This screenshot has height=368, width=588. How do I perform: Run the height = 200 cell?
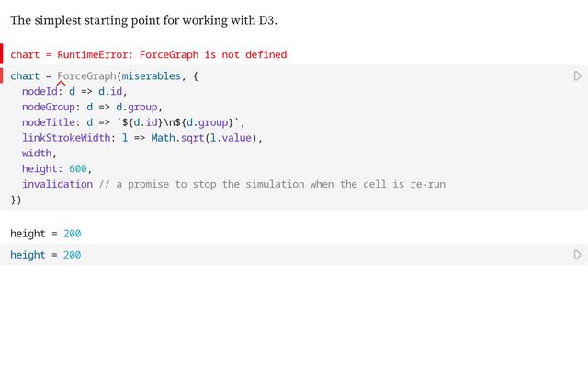click(x=577, y=255)
